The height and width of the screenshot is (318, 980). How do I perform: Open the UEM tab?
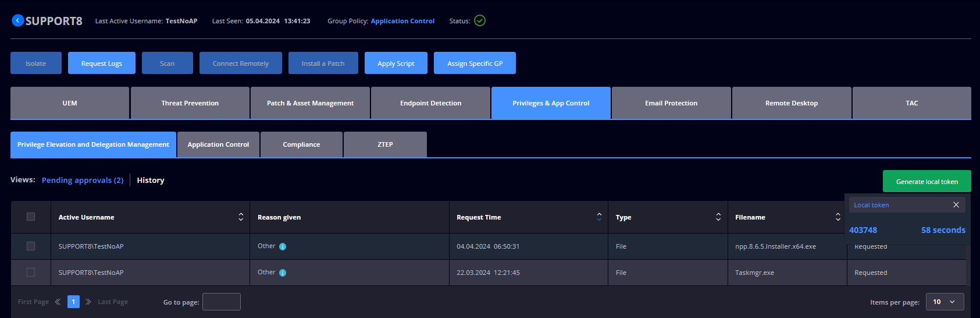click(70, 103)
